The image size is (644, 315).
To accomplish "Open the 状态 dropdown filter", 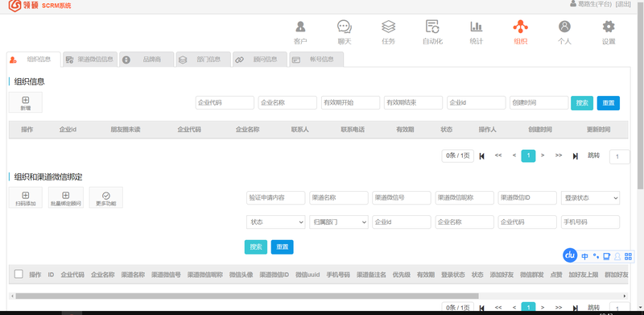I will point(275,222).
